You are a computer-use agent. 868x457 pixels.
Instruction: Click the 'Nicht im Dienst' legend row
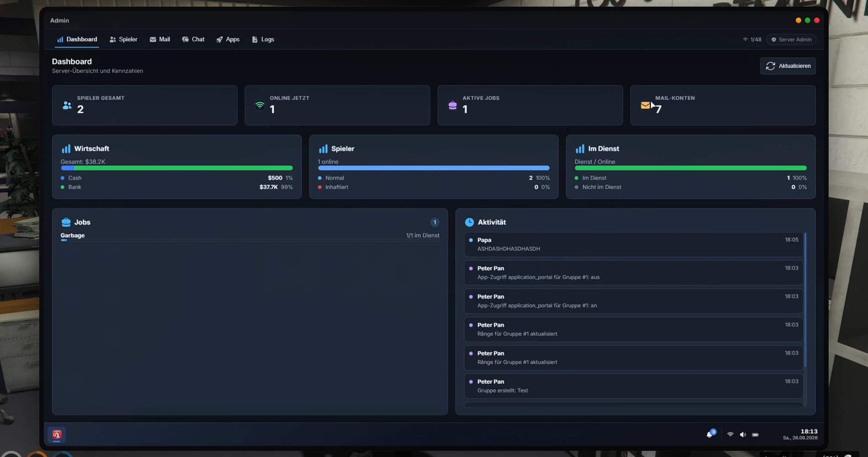point(691,187)
